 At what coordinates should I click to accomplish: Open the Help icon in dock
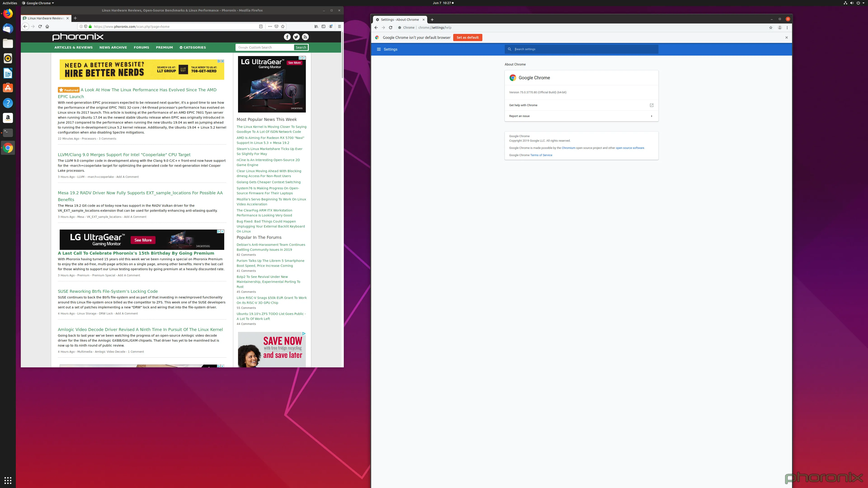pos(8,103)
